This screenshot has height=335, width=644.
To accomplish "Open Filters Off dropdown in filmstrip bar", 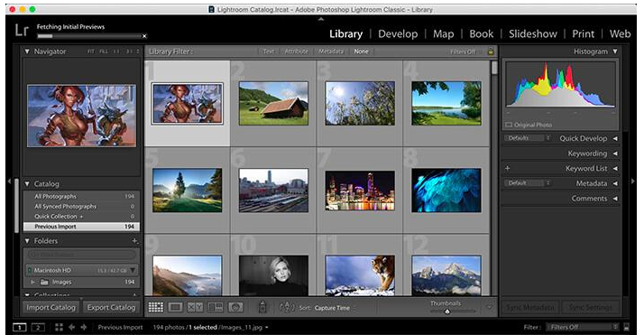I will click(x=583, y=327).
